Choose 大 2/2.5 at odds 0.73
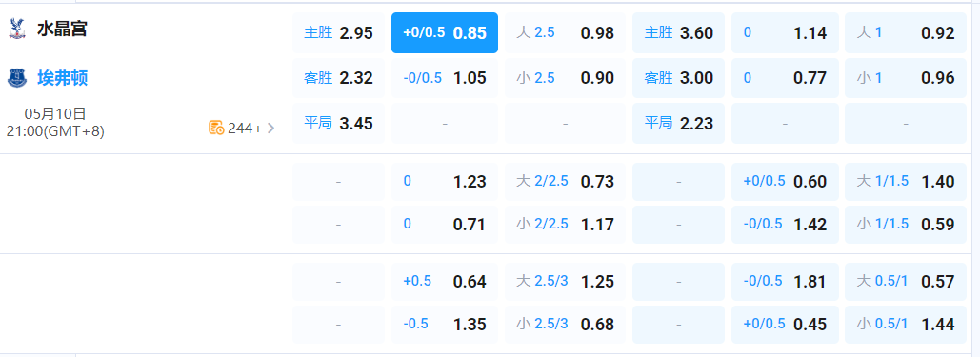The image size is (980, 357). coord(565,182)
